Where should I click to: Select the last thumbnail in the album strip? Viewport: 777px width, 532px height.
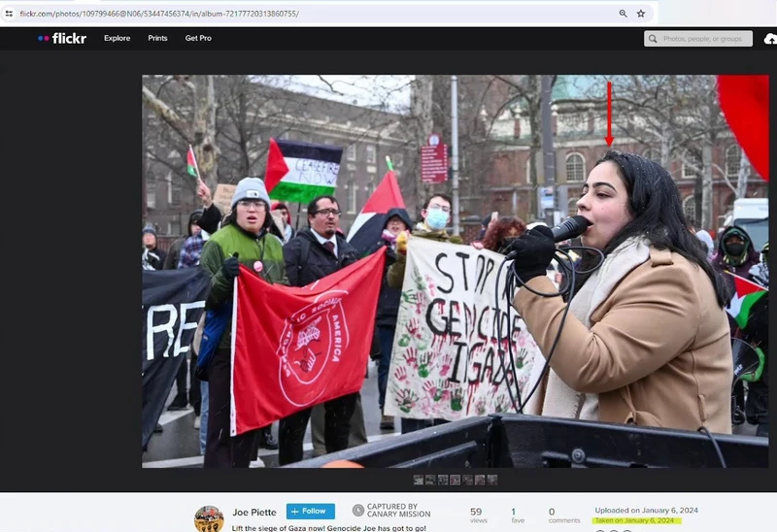[x=492, y=480]
